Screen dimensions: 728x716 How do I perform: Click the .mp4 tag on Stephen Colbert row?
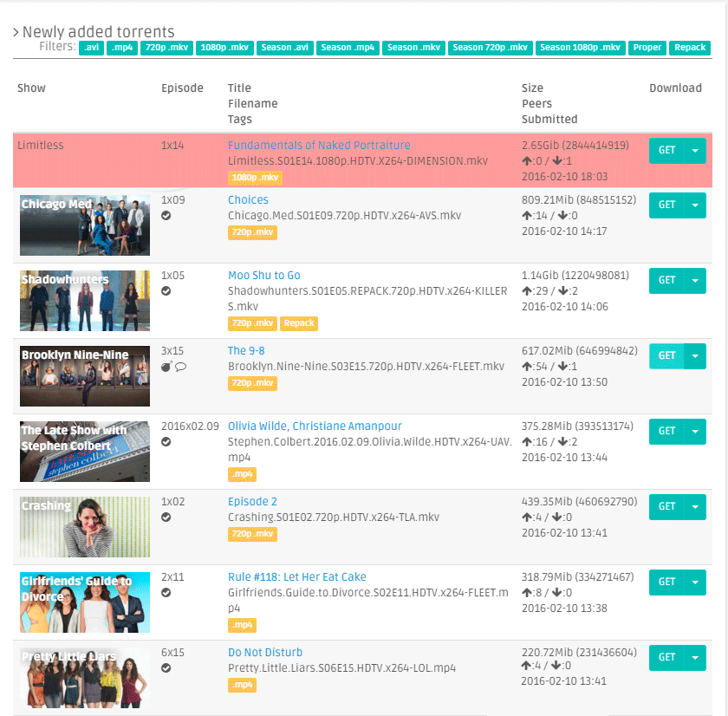pos(243,474)
